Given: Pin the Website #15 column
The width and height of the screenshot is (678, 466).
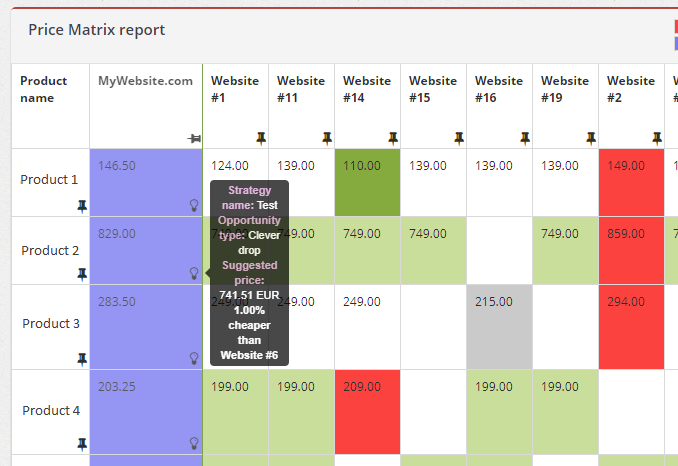Looking at the screenshot, I should (459, 138).
